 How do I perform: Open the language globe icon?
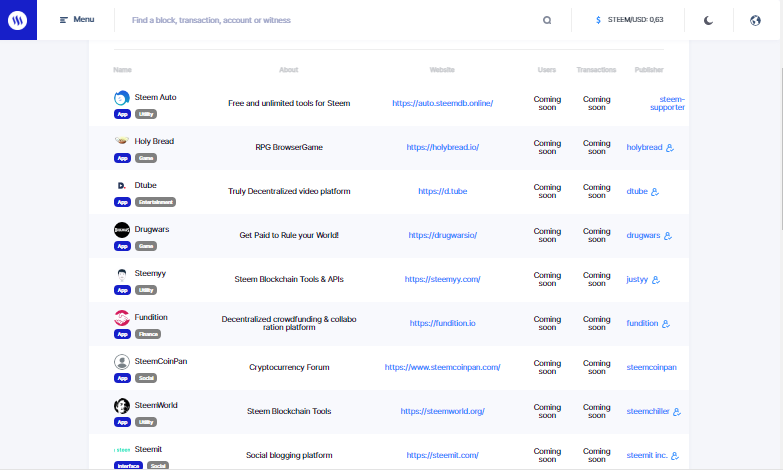[x=755, y=20]
